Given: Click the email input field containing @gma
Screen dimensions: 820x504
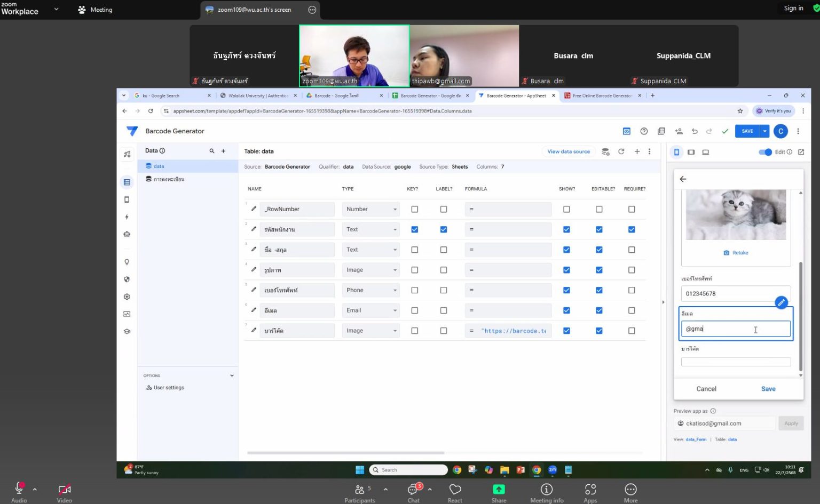Looking at the screenshot, I should [x=735, y=329].
